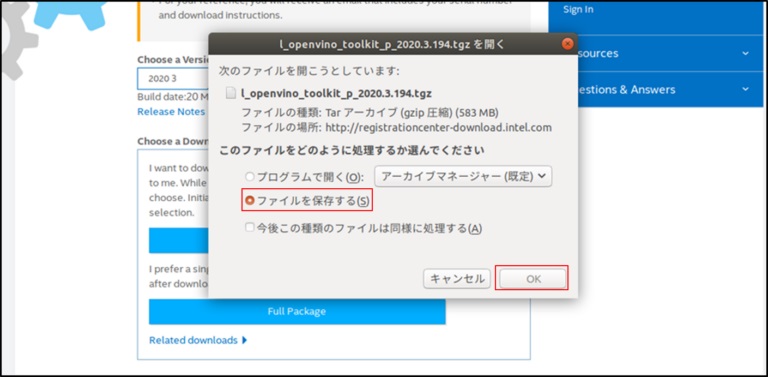Viewport: 768px width, 377px height.
Task: Click the Tar archive file type line
Action: click(370, 113)
